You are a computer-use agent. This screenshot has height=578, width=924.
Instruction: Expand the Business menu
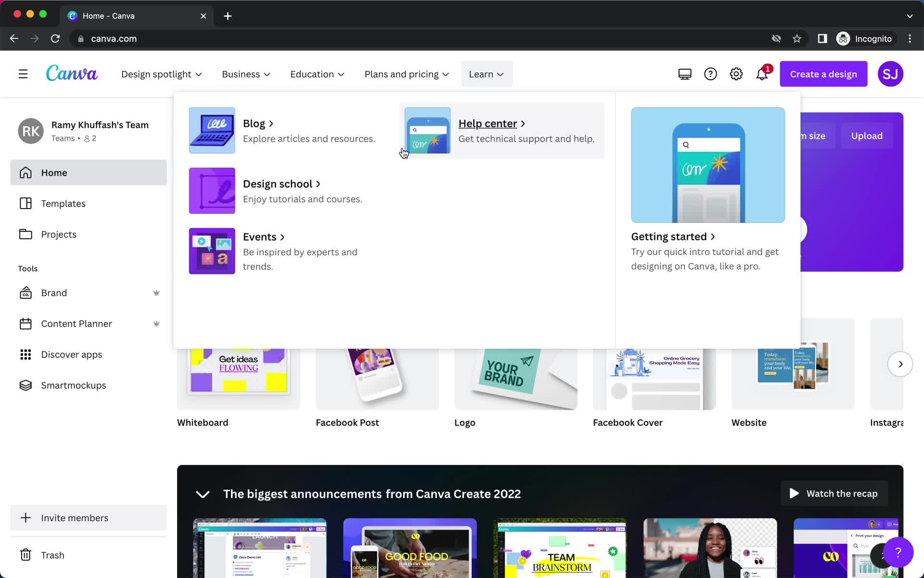[246, 74]
